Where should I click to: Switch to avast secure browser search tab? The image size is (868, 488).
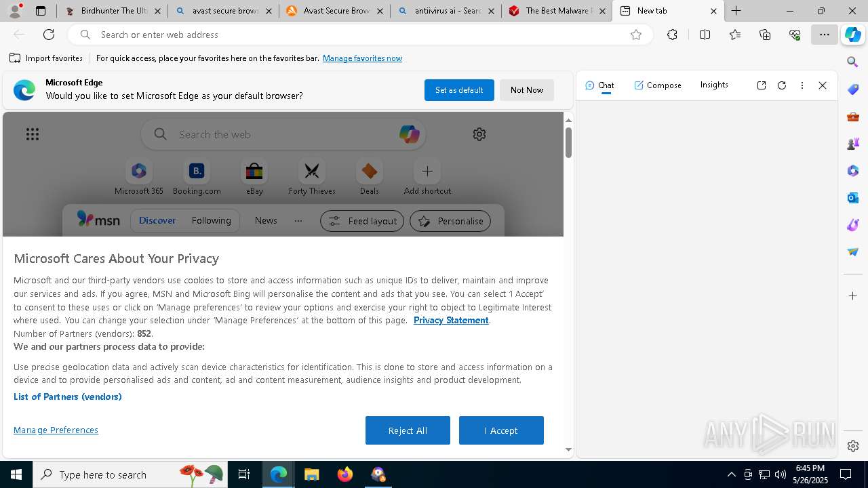click(x=223, y=11)
